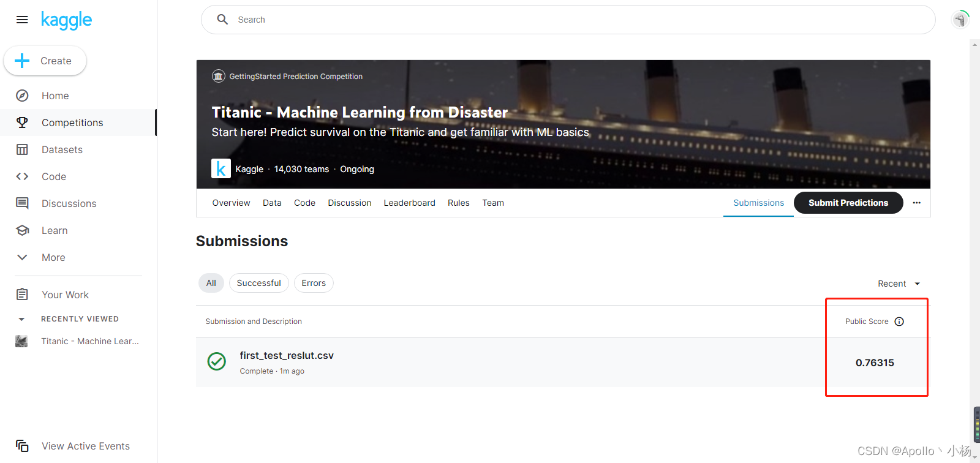Click the Submit Predictions button
The height and width of the screenshot is (463, 980).
[848, 203]
